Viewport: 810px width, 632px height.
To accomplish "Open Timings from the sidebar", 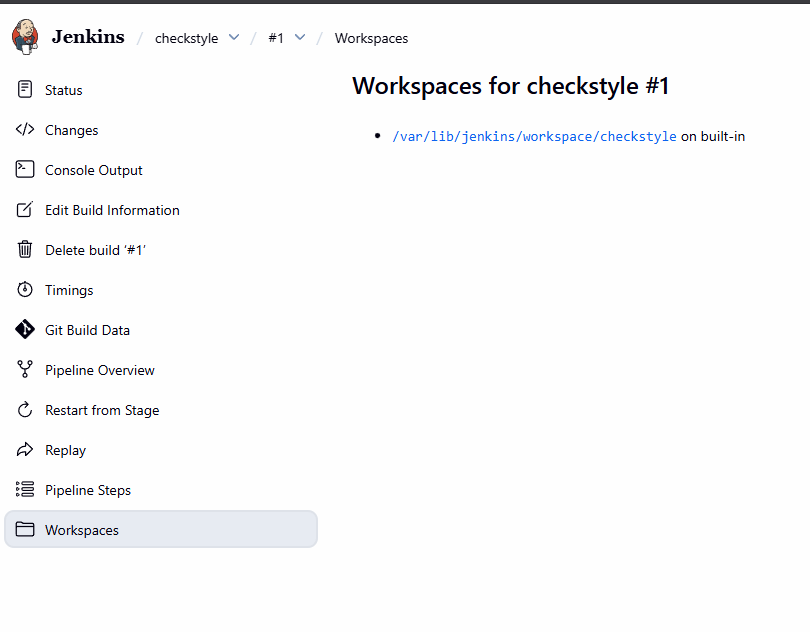I will click(161, 289).
